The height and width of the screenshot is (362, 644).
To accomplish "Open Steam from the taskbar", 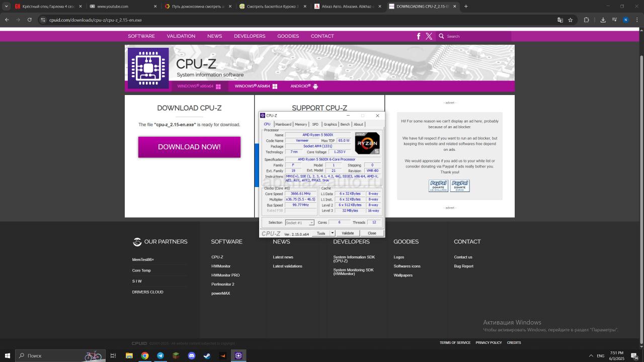I will pos(207,355).
